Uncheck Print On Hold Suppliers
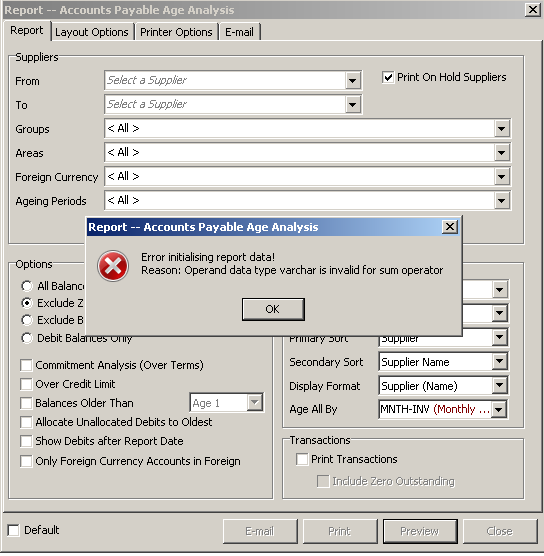Image resolution: width=544 pixels, height=556 pixels. pos(388,77)
